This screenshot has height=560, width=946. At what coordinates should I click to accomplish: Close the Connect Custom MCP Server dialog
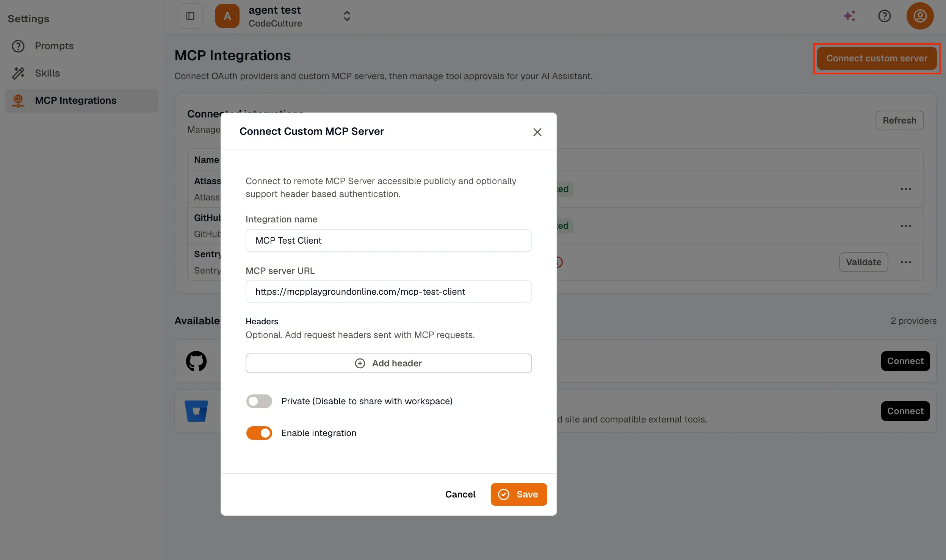(537, 132)
